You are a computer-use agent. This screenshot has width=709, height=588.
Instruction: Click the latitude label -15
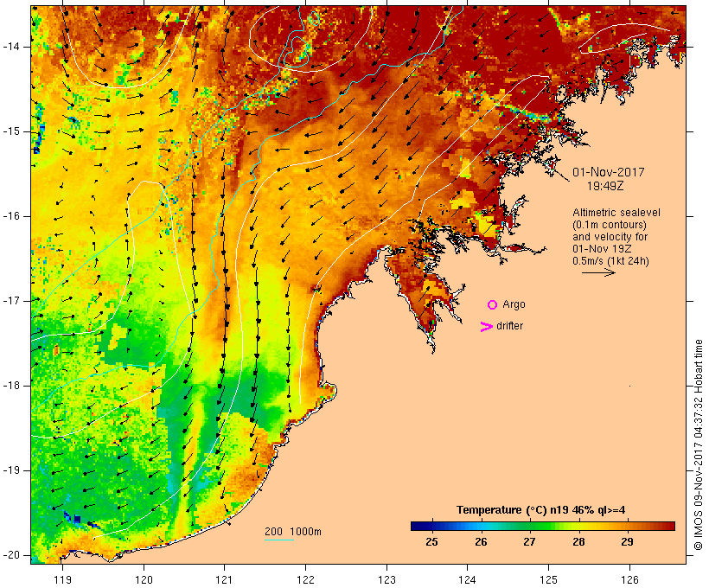coord(11,131)
